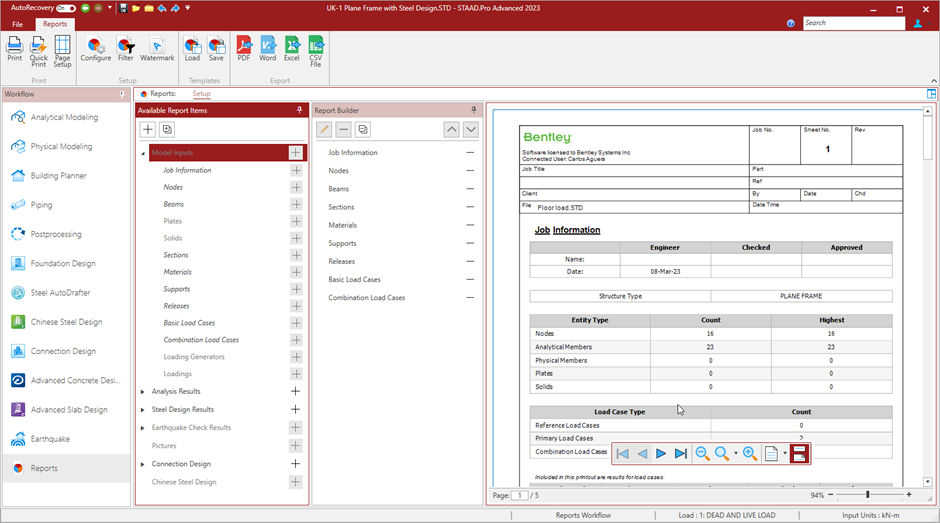Open the Watermark settings
Screen dimensions: 940x523
click(x=157, y=49)
